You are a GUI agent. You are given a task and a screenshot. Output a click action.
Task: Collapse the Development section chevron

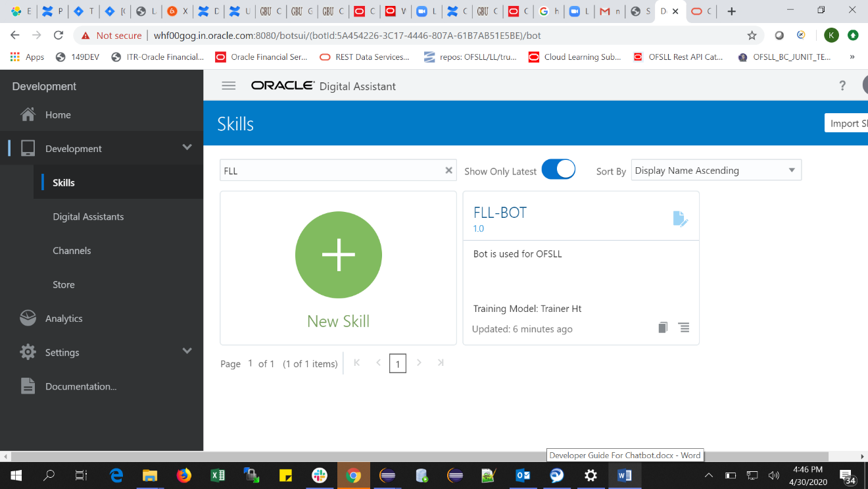pyautogui.click(x=187, y=147)
